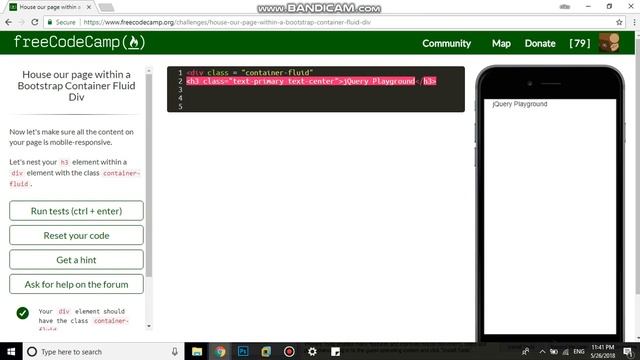
Task: Open Settings gear in taskbar
Action: 312,351
